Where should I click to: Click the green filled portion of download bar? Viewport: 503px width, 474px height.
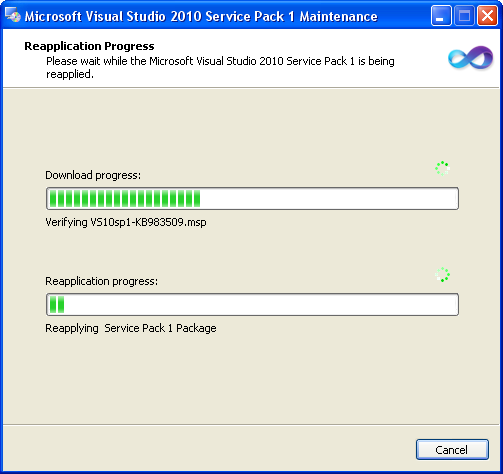click(x=125, y=199)
